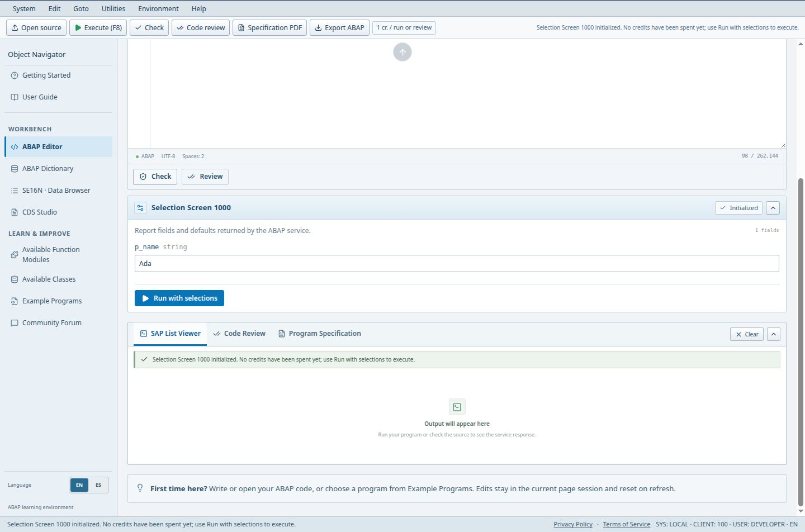Open the Utilities menu
This screenshot has height=532, width=805.
click(x=113, y=8)
